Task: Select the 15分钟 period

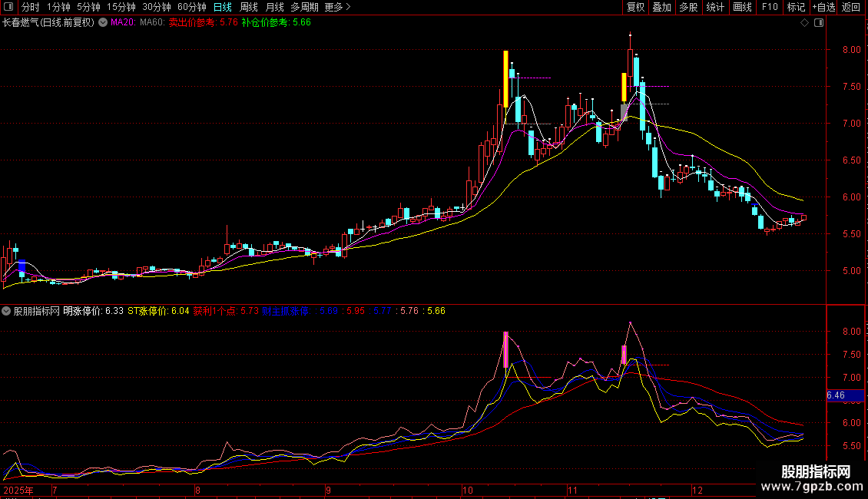Action: coord(121,7)
